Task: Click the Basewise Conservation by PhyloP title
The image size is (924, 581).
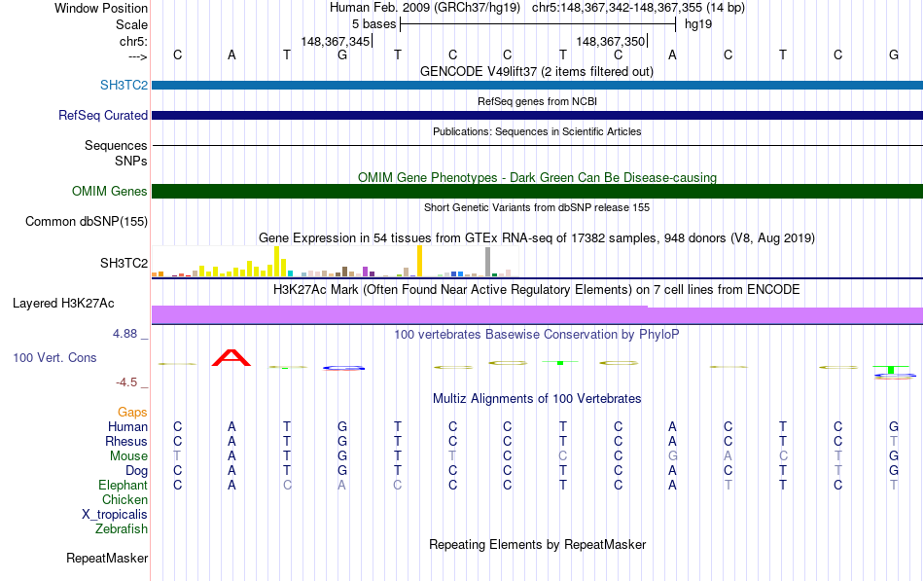Action: [537, 335]
